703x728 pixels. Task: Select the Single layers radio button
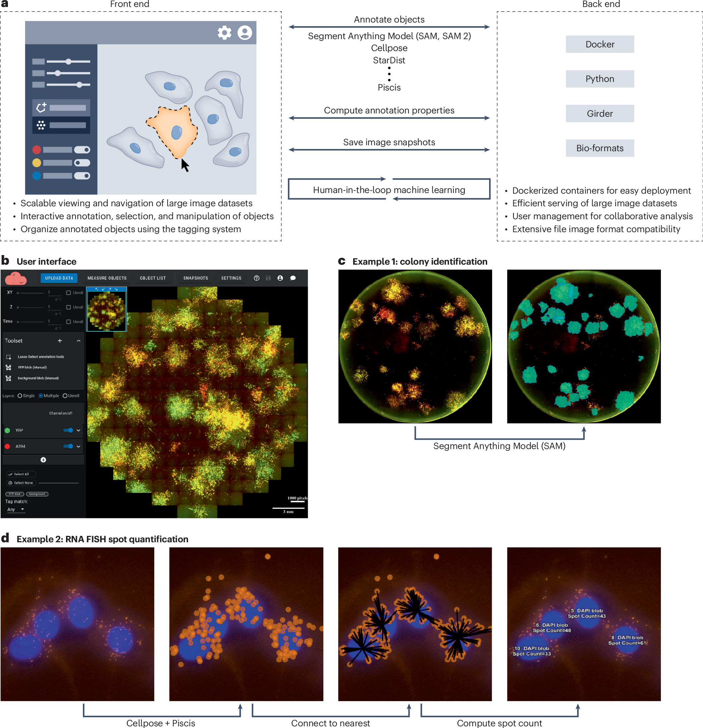[x=20, y=396]
